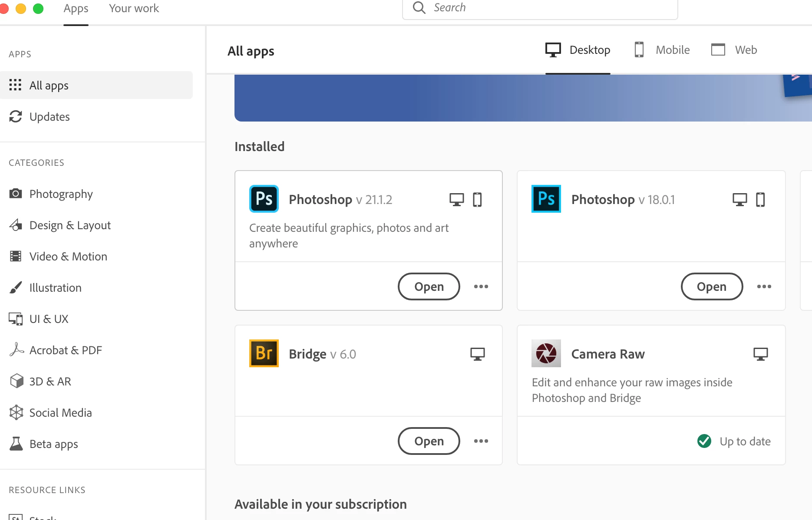Open Photoshop v 18.0.1
812x520 pixels.
(712, 286)
